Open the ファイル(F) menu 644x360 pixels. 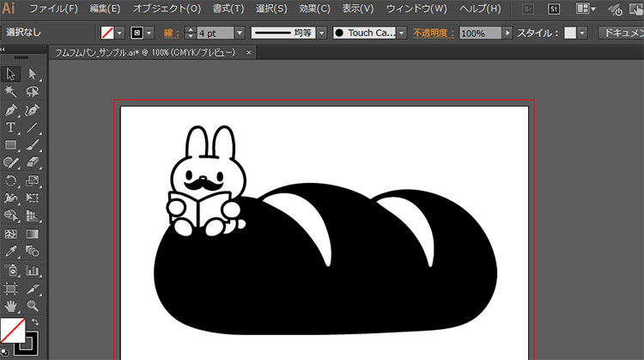click(x=53, y=9)
